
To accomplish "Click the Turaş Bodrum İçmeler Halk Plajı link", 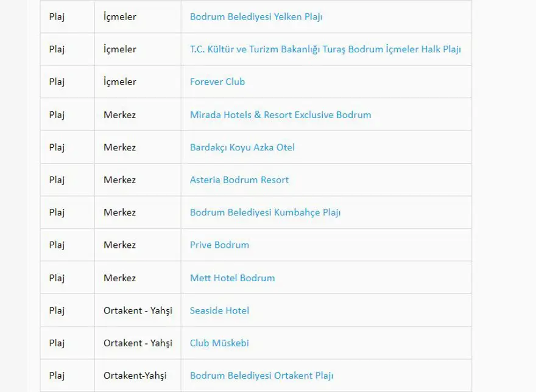I will [x=325, y=49].
